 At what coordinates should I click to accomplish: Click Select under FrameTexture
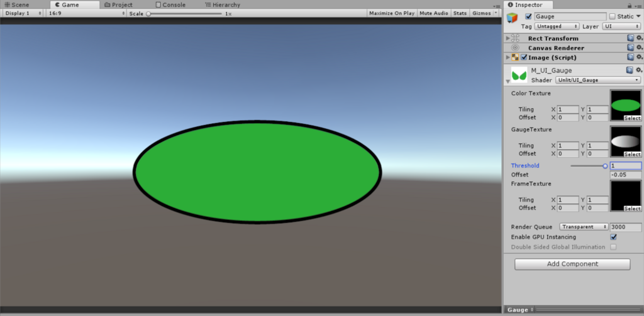point(632,209)
